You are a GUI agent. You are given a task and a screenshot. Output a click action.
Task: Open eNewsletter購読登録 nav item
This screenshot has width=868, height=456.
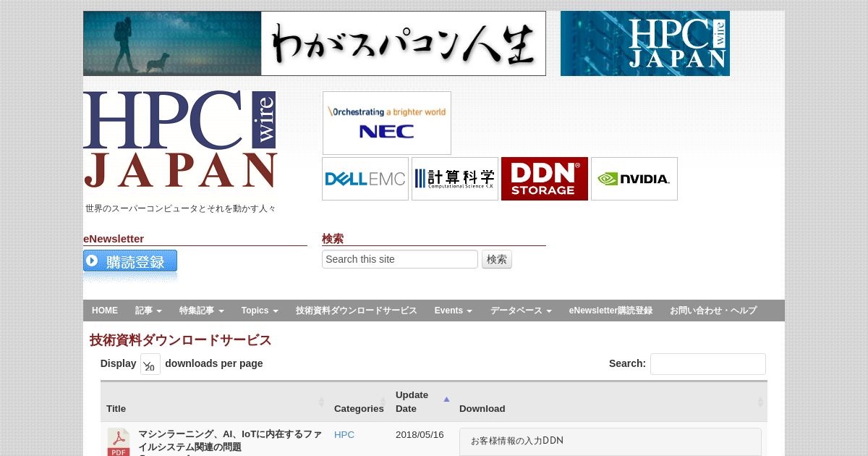pyautogui.click(x=610, y=311)
